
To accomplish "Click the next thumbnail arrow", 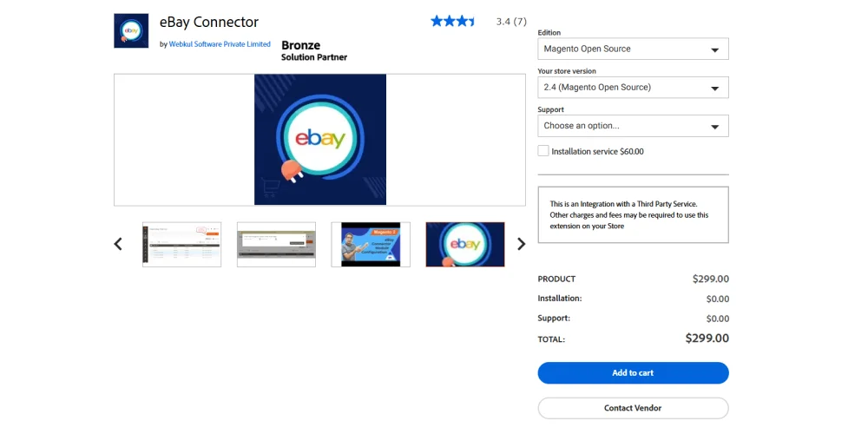I will click(x=521, y=244).
